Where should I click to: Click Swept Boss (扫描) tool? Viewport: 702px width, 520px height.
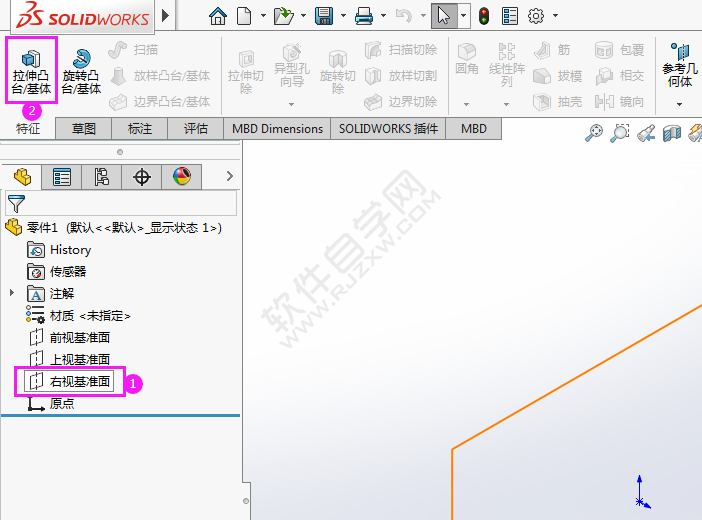tap(133, 50)
